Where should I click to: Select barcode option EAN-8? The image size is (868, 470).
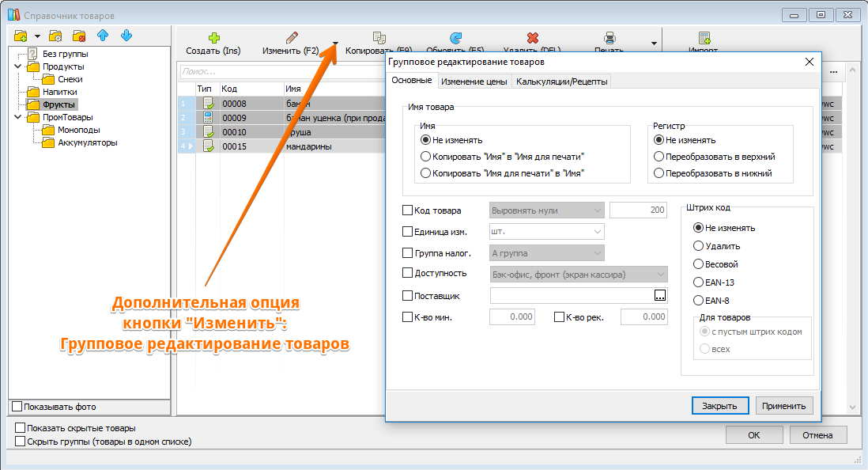[699, 301]
